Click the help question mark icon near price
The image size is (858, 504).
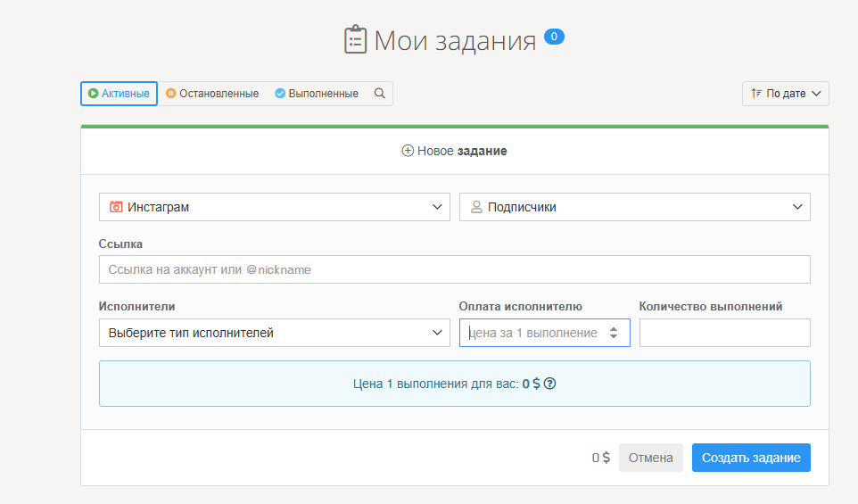click(x=550, y=384)
